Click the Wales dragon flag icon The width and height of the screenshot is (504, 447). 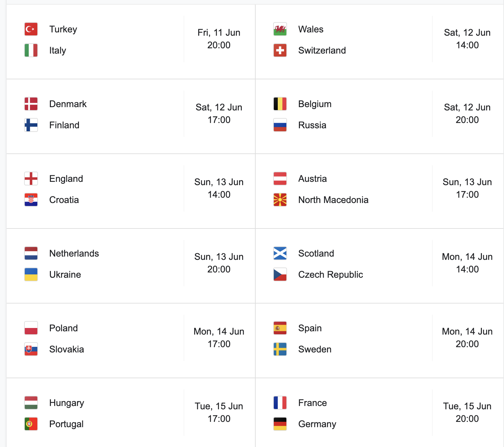(x=280, y=29)
